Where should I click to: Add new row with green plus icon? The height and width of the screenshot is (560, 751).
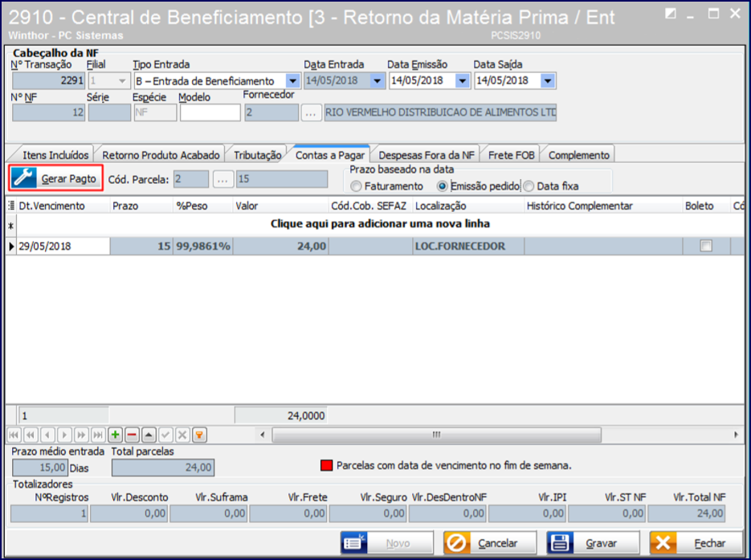[x=115, y=435]
